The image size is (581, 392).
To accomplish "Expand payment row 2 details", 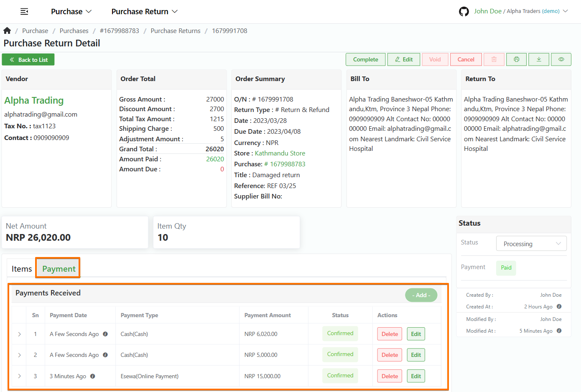I will click(19, 355).
